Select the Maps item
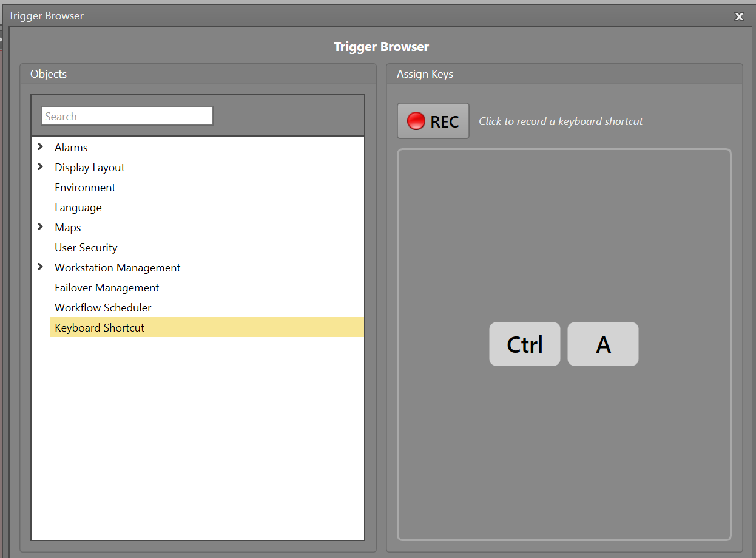 coord(68,228)
